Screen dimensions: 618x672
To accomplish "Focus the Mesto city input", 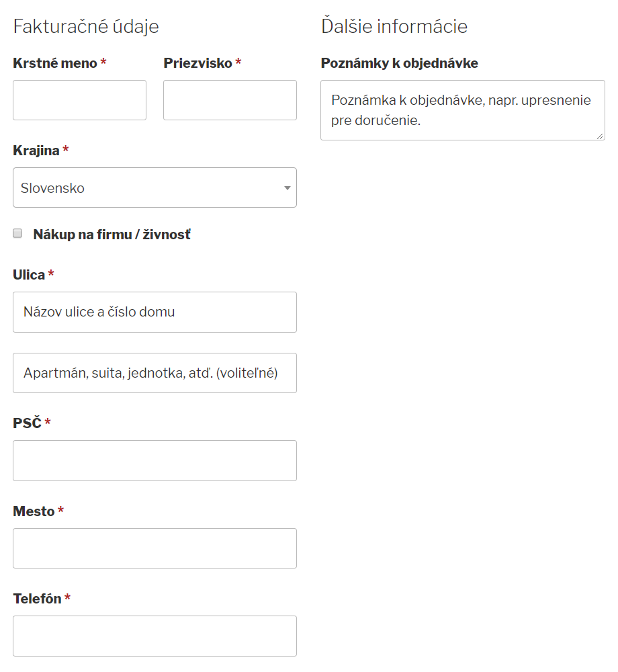I will click(154, 548).
